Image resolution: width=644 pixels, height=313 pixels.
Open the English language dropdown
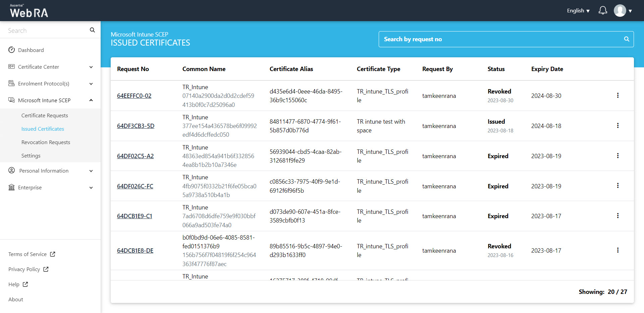(x=578, y=11)
